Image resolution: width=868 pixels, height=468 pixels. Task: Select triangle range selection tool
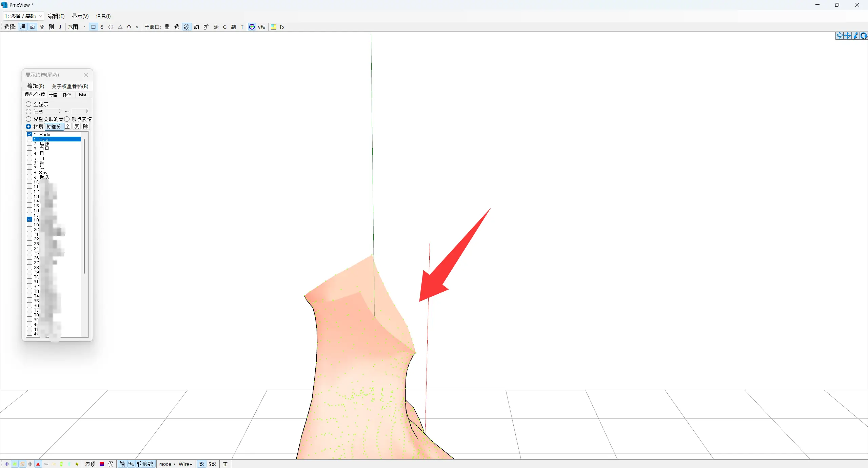tap(120, 27)
